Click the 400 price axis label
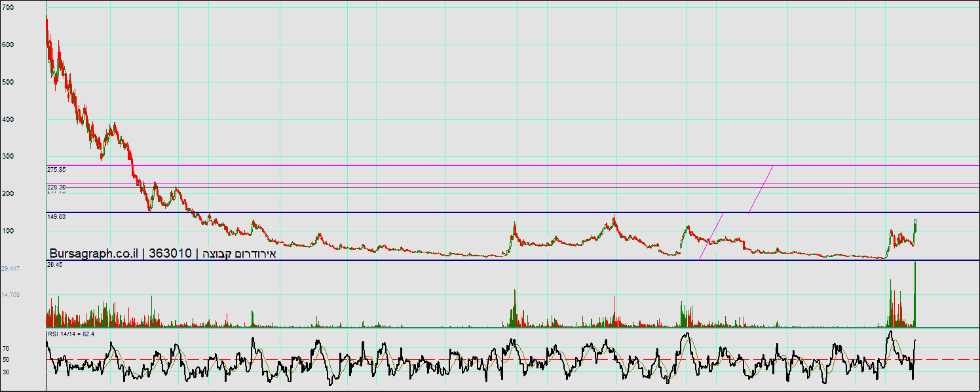 7,119
